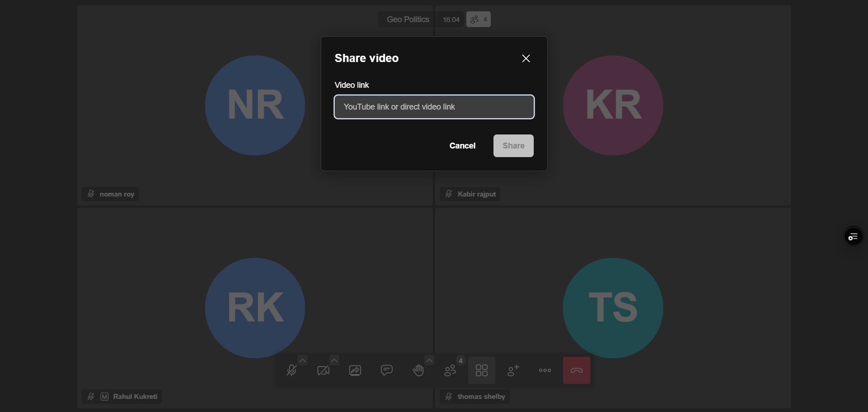The width and height of the screenshot is (868, 412).
Task: Select the Geo Politics meeting title
Action: 408,19
